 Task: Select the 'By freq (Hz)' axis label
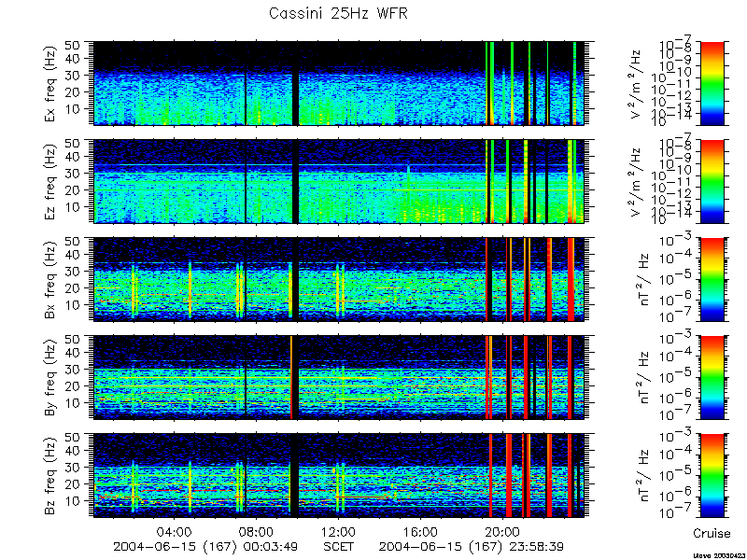click(51, 378)
